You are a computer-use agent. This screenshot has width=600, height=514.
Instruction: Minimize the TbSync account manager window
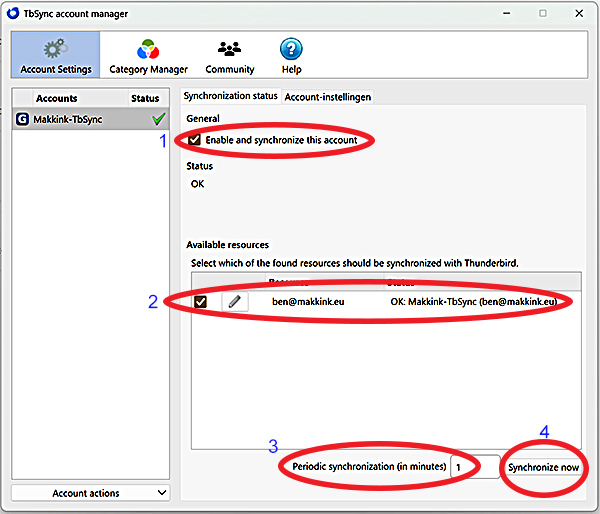pyautogui.click(x=507, y=13)
